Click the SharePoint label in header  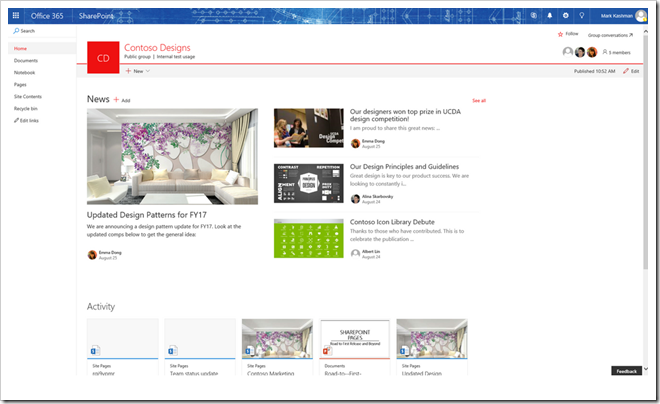tap(96, 16)
